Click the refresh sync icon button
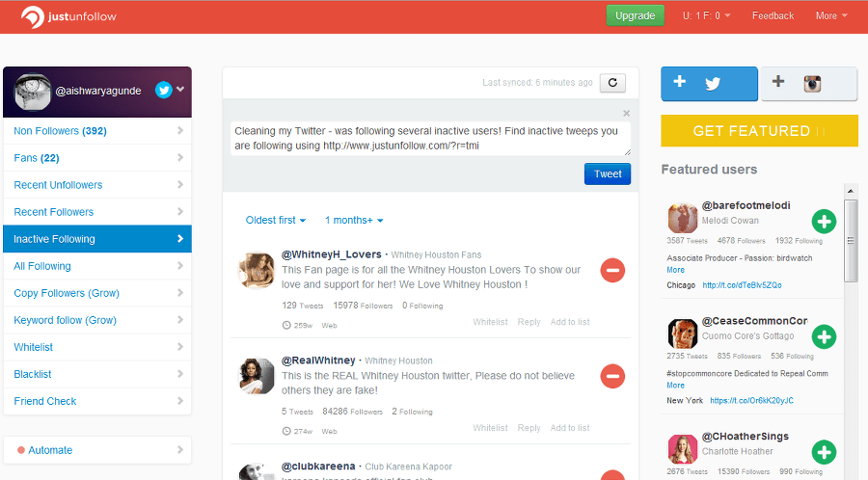868x480 pixels. pos(612,83)
